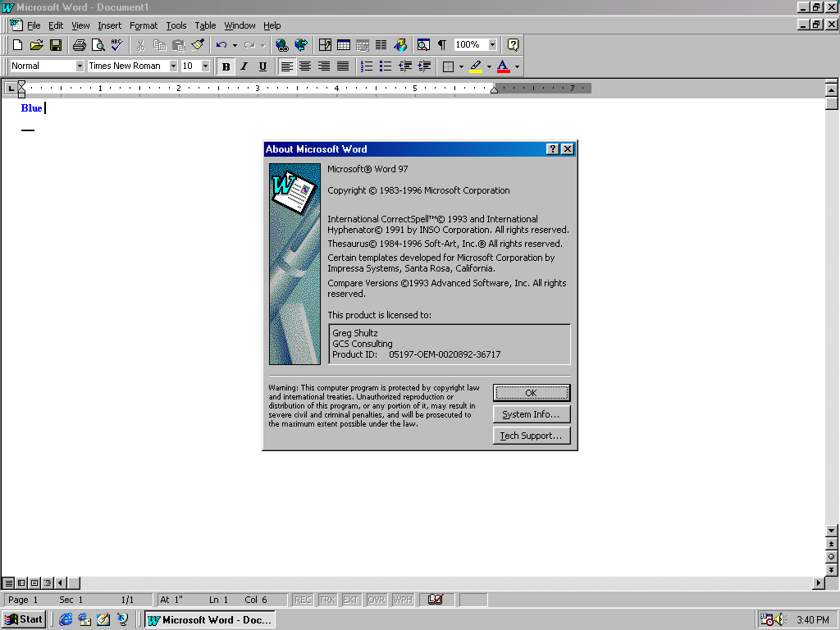The image size is (840, 630).
Task: Click the Windows Start button
Action: point(24,619)
